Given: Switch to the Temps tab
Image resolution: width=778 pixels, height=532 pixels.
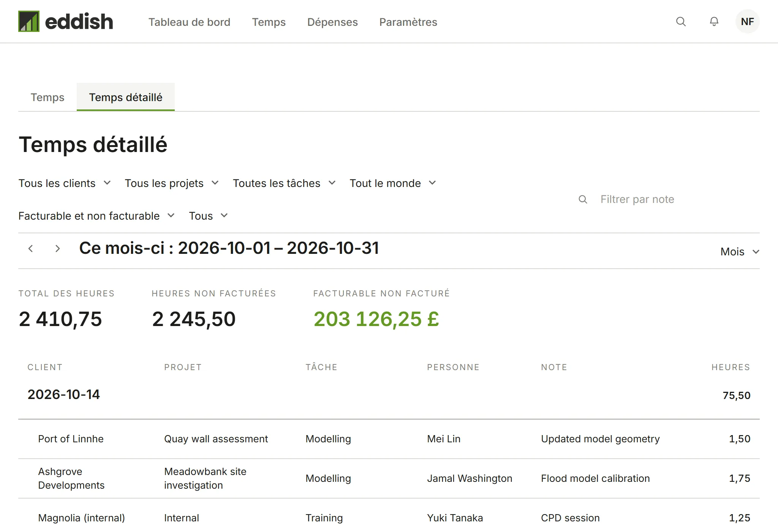Looking at the screenshot, I should click(x=47, y=97).
